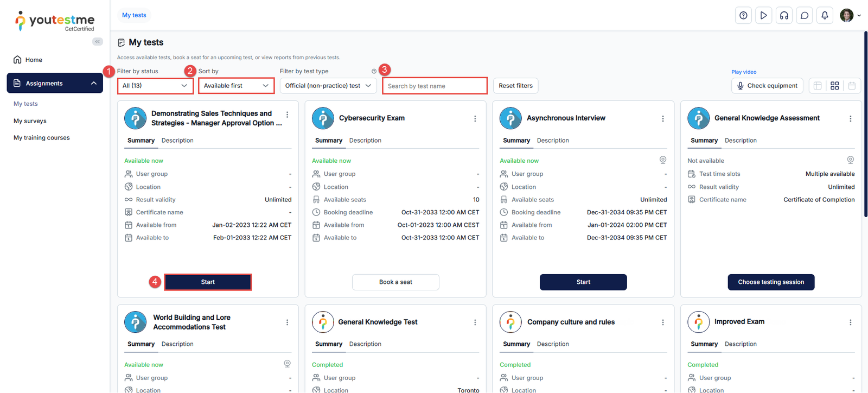This screenshot has width=868, height=393.
Task: Open the help question mark icon
Action: tap(743, 15)
